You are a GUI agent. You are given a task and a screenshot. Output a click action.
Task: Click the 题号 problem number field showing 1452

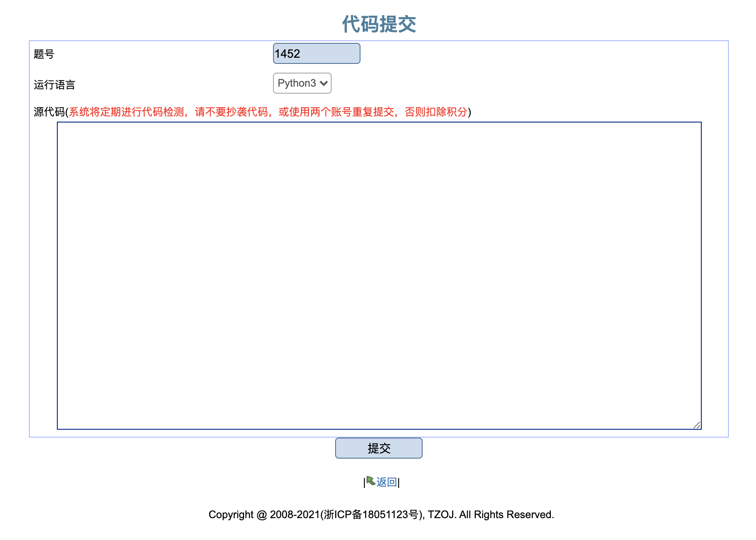(316, 53)
